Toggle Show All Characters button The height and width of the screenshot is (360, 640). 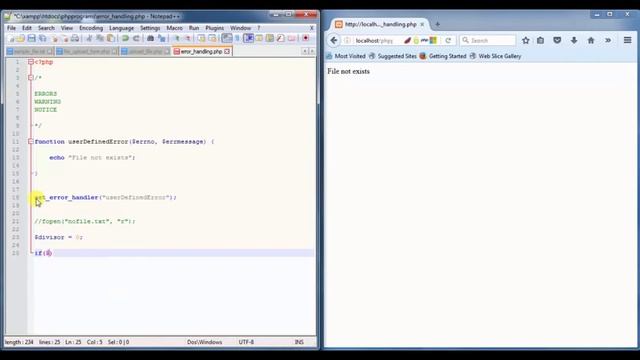click(x=238, y=38)
